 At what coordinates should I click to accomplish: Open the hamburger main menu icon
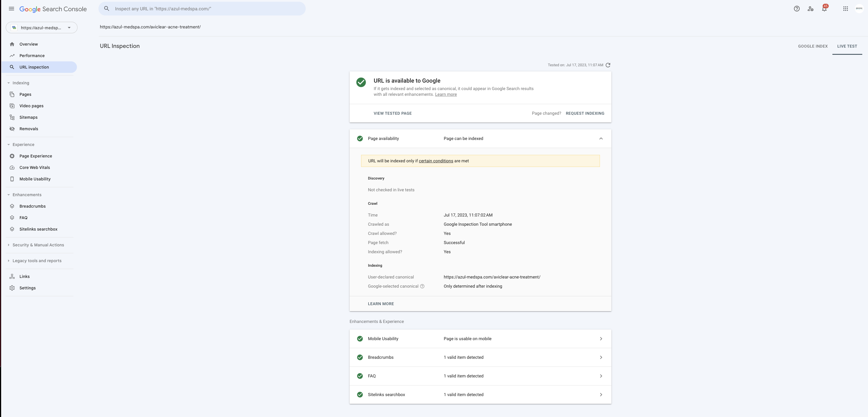11,9
